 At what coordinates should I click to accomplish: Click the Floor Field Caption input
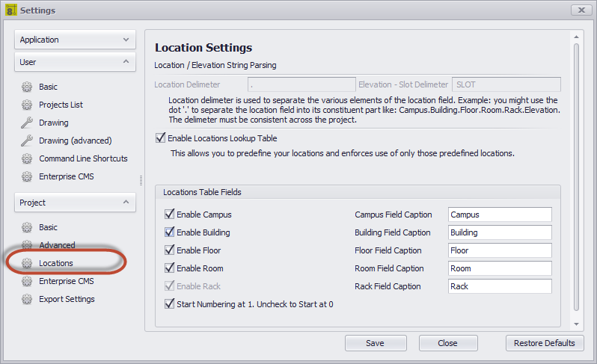coord(500,250)
